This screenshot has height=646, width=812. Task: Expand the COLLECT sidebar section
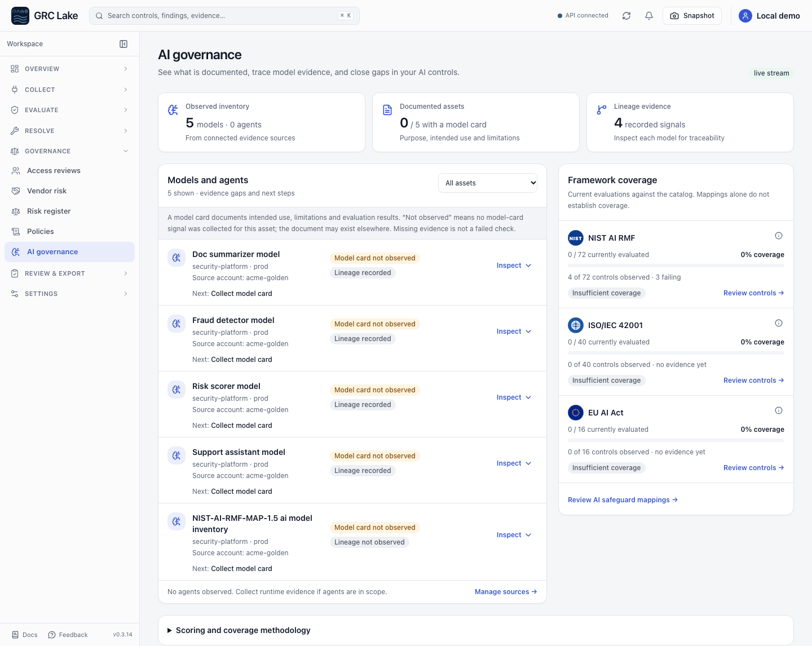click(x=69, y=90)
